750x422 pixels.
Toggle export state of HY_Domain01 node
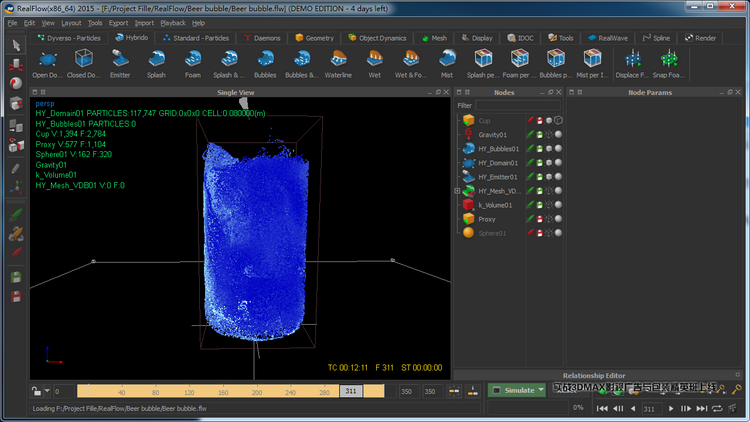tap(540, 163)
